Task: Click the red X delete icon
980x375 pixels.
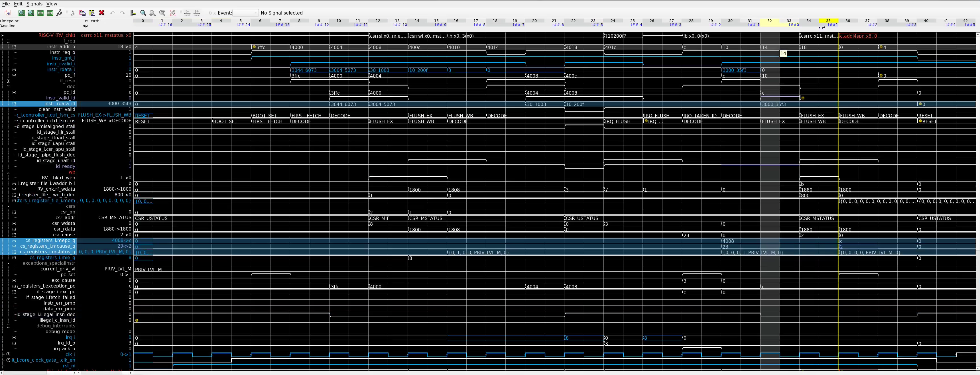Action: click(101, 13)
